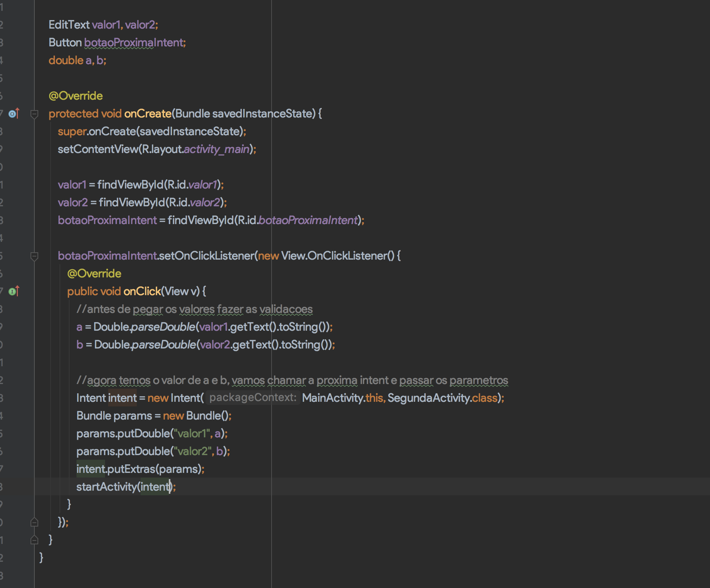Click "super.onCreate(savedInstanceState);"
This screenshot has height=588, width=710.
click(152, 131)
